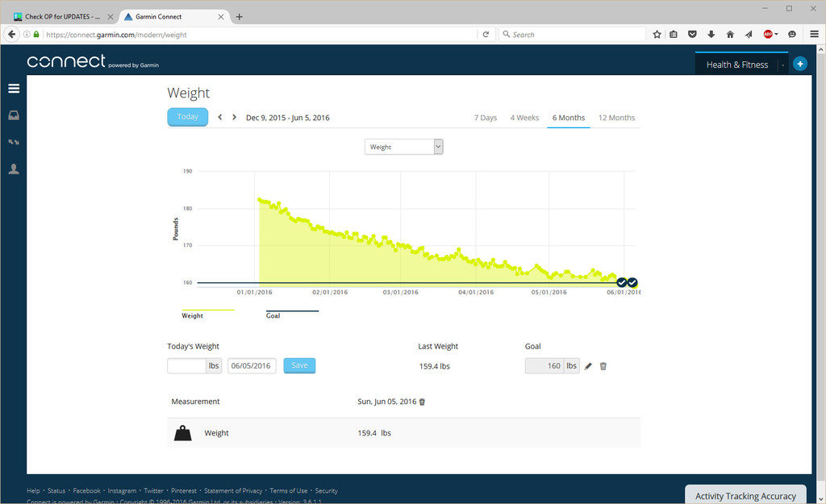Click the site information i icon

coord(27,34)
